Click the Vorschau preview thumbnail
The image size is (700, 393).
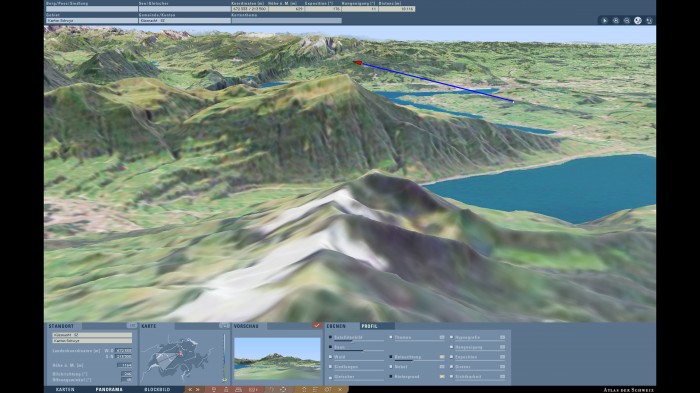click(277, 359)
